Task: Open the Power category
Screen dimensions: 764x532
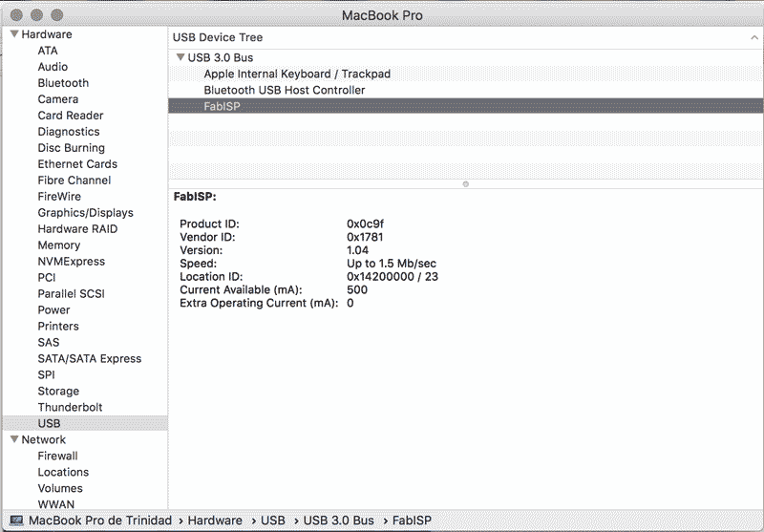Action: pyautogui.click(x=53, y=309)
